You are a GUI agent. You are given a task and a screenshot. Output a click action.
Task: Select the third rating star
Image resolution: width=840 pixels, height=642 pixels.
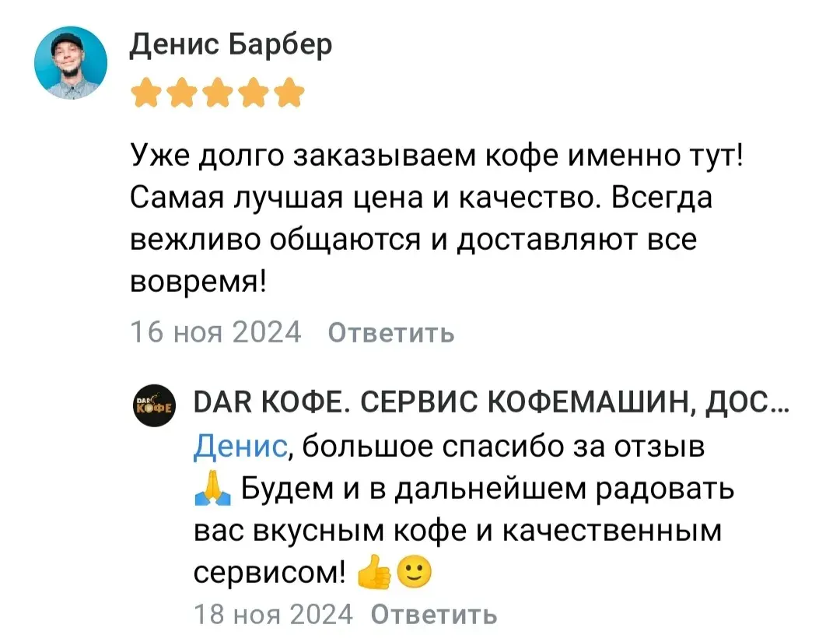click(x=217, y=93)
